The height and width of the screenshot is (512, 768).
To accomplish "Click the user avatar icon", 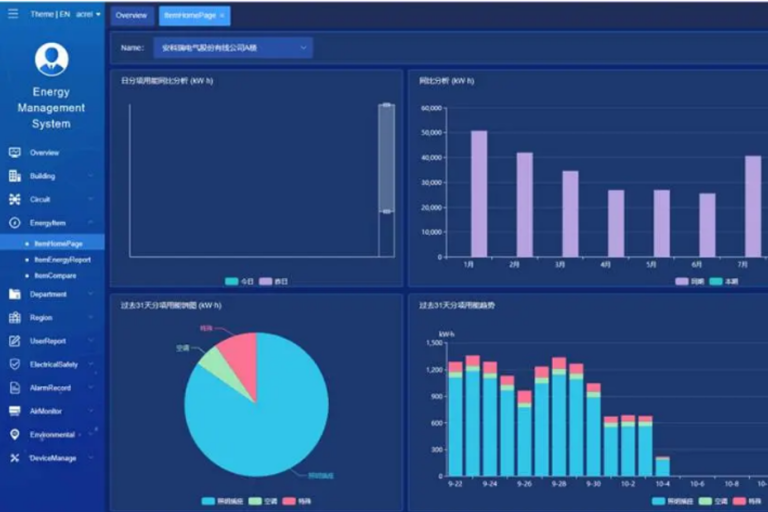I will pos(51,59).
